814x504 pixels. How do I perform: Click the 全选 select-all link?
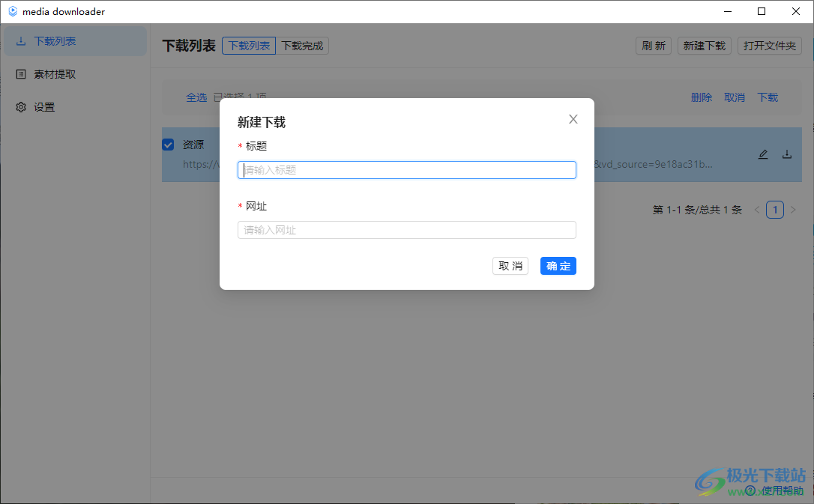point(196,97)
